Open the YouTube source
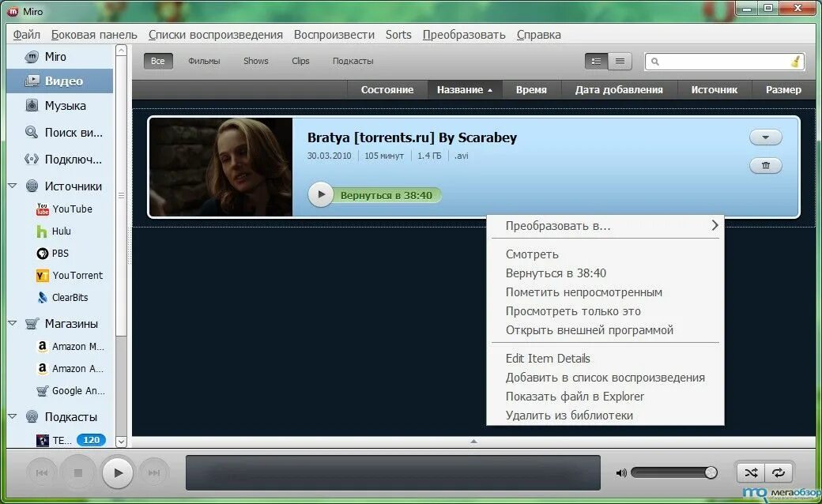Viewport: 822px width, 504px height. 65,209
